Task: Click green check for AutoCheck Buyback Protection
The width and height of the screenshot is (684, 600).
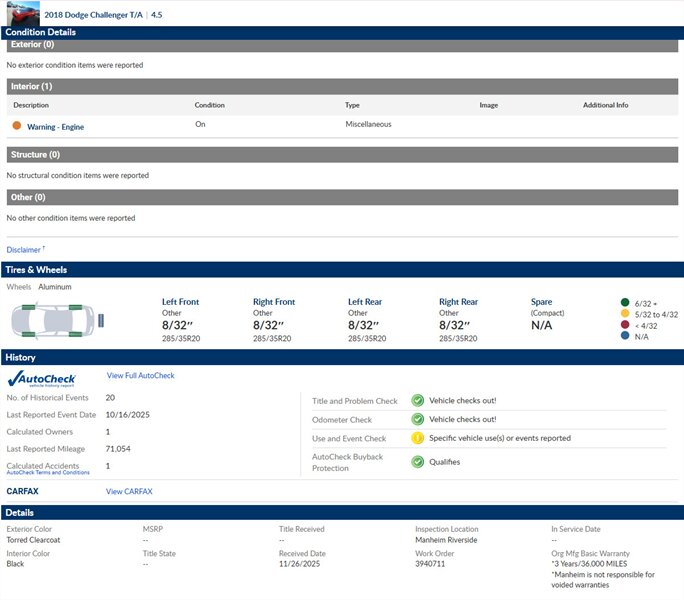Action: 418,461
